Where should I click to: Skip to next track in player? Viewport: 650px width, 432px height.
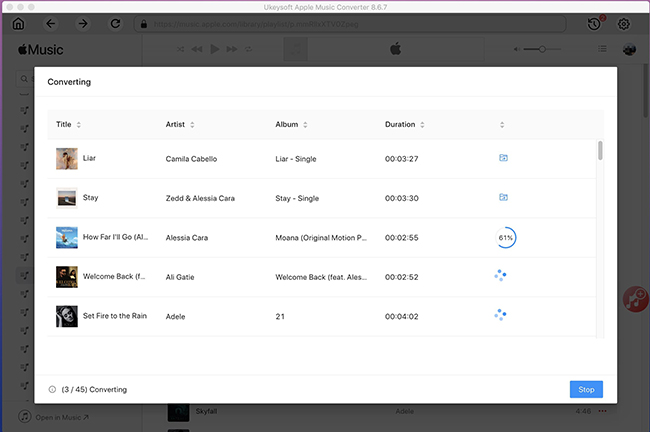[232, 49]
